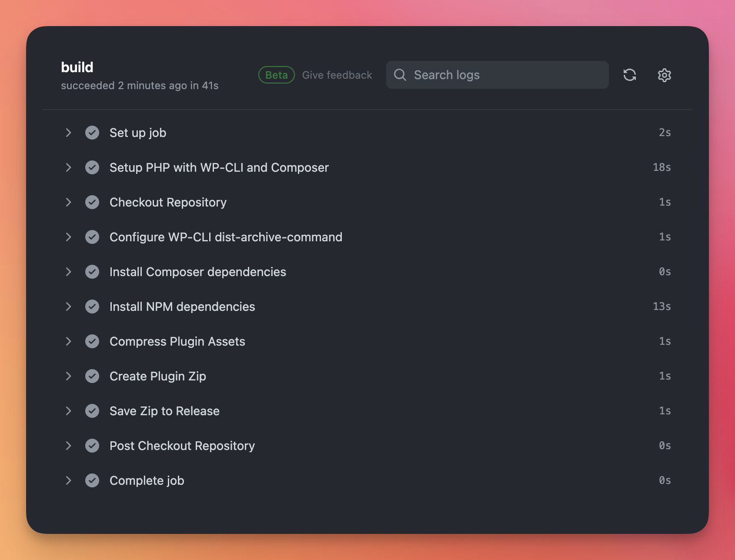This screenshot has width=735, height=560.
Task: Click success checkmark beside Set up job
Action: click(92, 133)
